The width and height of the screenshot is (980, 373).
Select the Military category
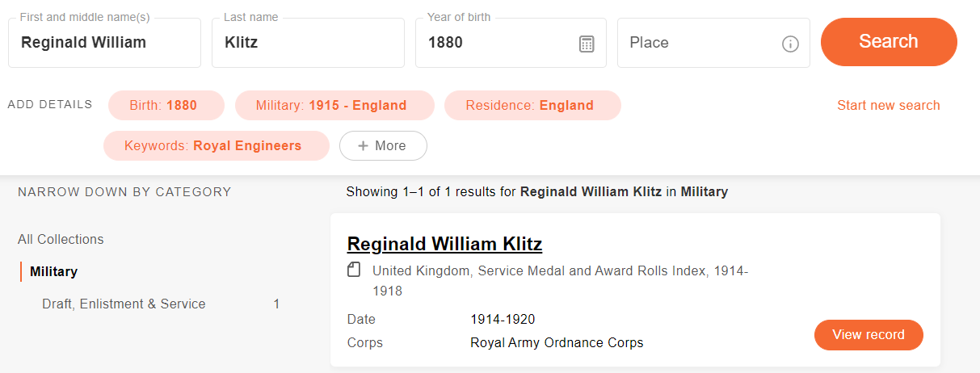coord(53,271)
